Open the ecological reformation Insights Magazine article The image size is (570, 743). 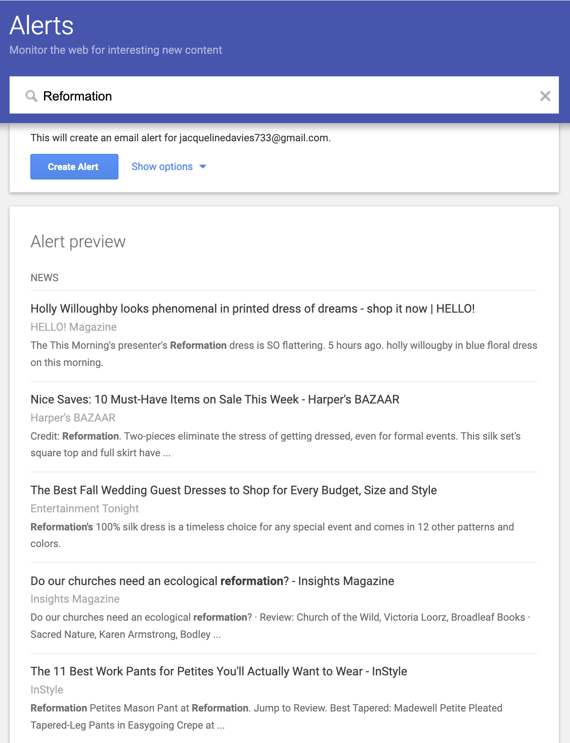click(212, 581)
